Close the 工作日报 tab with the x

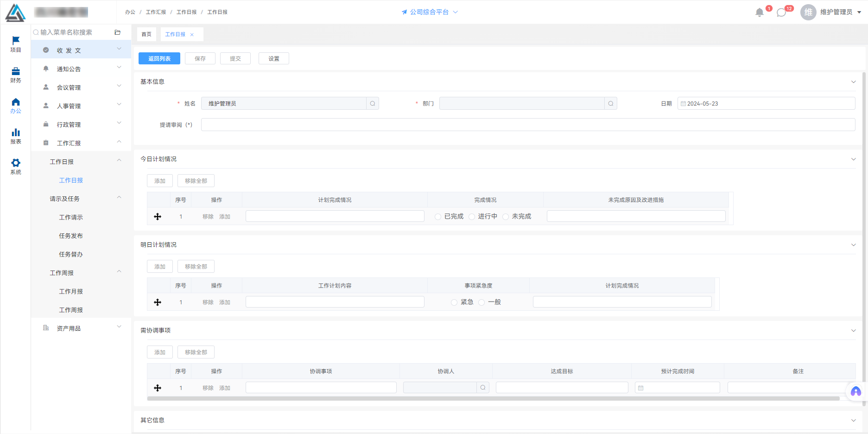[x=192, y=35]
